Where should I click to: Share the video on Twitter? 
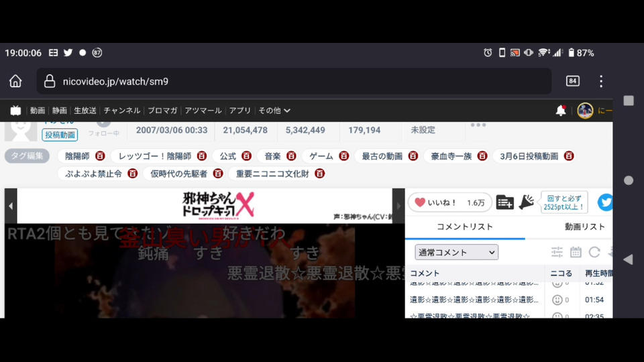coord(605,202)
